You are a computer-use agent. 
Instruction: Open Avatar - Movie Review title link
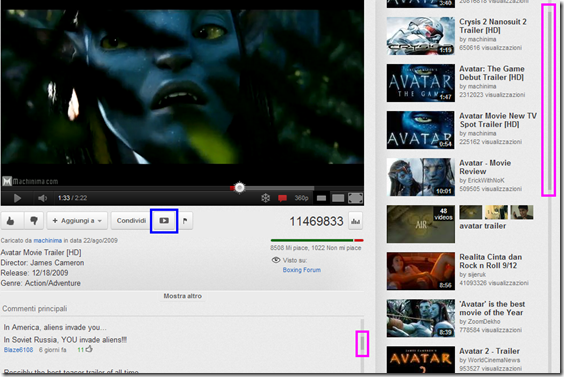485,167
